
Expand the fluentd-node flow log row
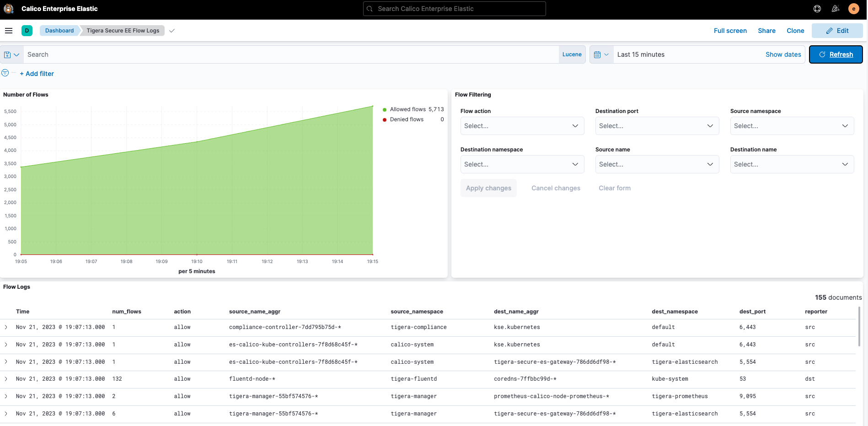(6, 379)
